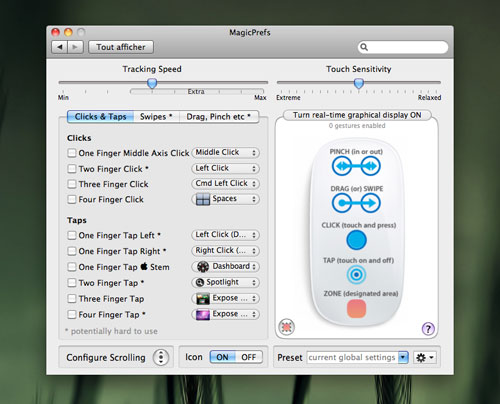Click the search magnifier icon

[364, 47]
